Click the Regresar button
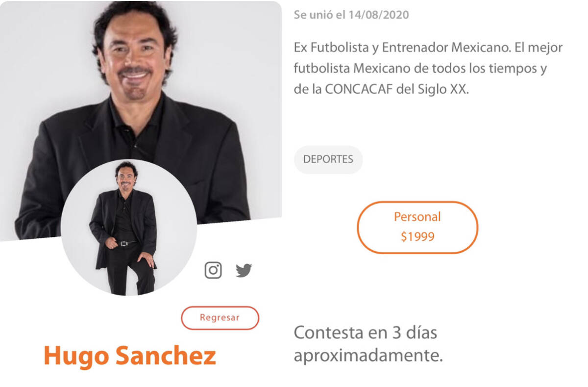Viewport: 588px width, 387px height. click(x=220, y=318)
